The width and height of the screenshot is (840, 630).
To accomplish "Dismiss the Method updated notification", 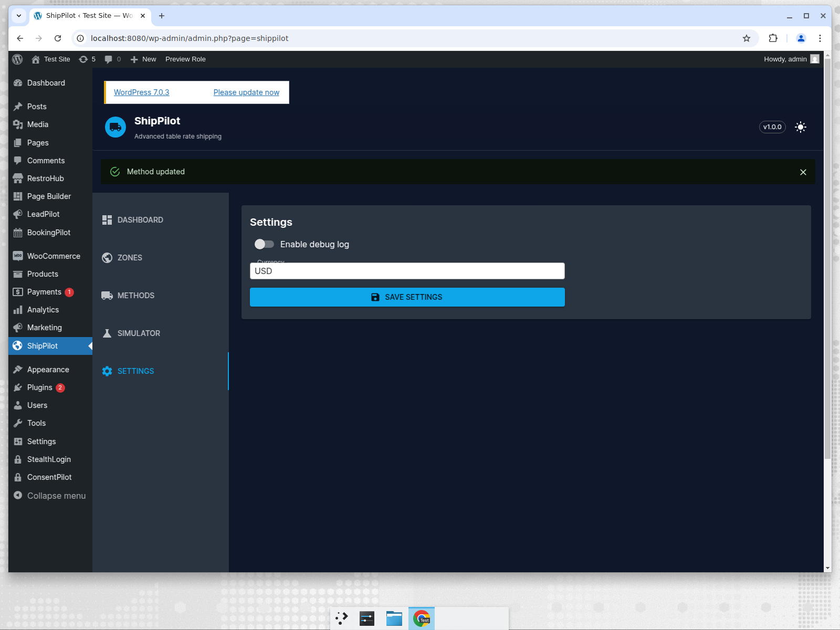I will tap(803, 172).
